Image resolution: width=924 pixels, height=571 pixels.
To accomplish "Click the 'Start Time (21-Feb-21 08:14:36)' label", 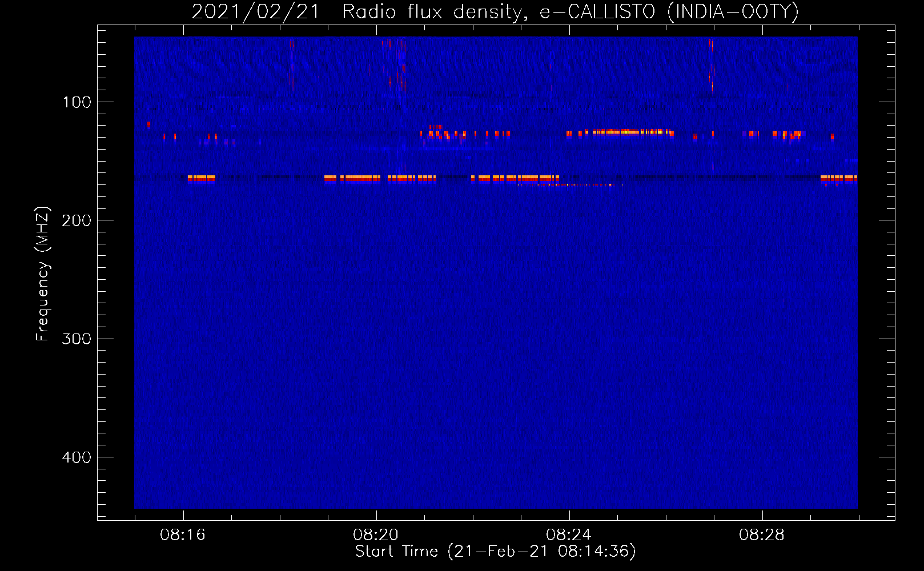I will (495, 552).
